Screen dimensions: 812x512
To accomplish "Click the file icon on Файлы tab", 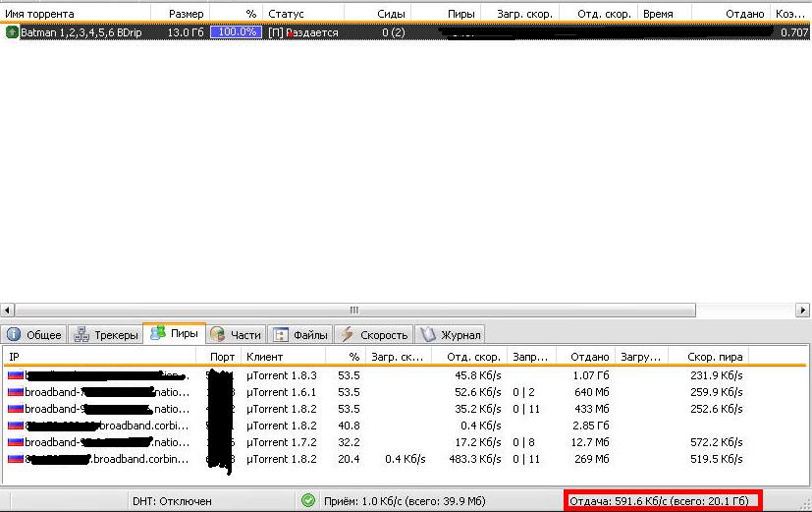I will [280, 335].
